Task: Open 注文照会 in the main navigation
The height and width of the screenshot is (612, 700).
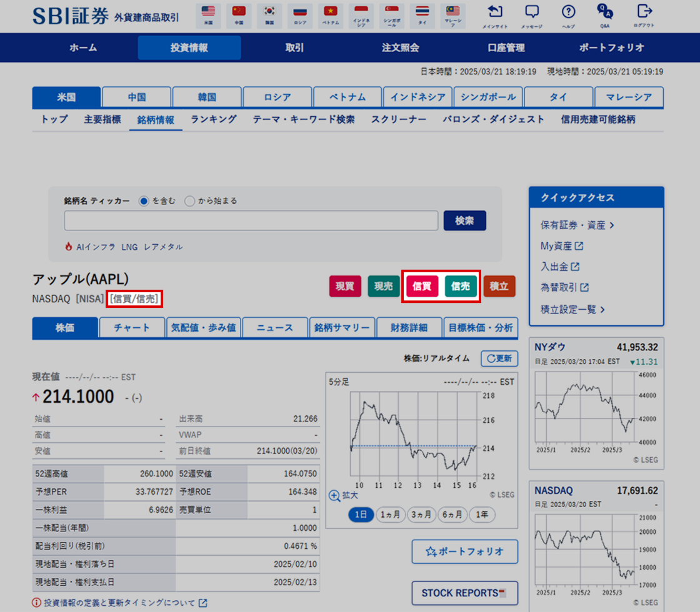Action: click(x=401, y=47)
